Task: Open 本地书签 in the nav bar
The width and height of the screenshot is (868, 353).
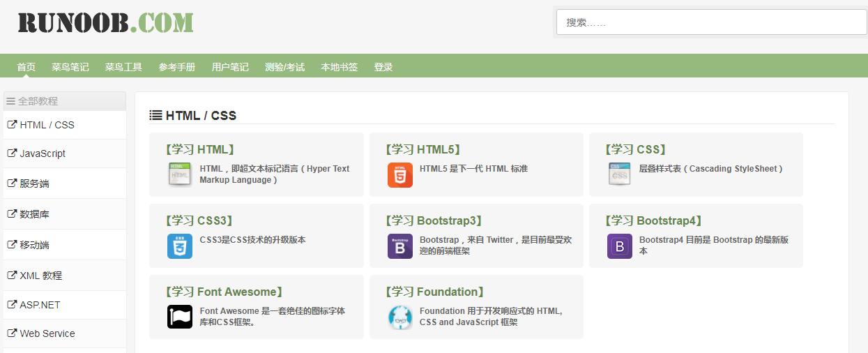Action: click(340, 67)
